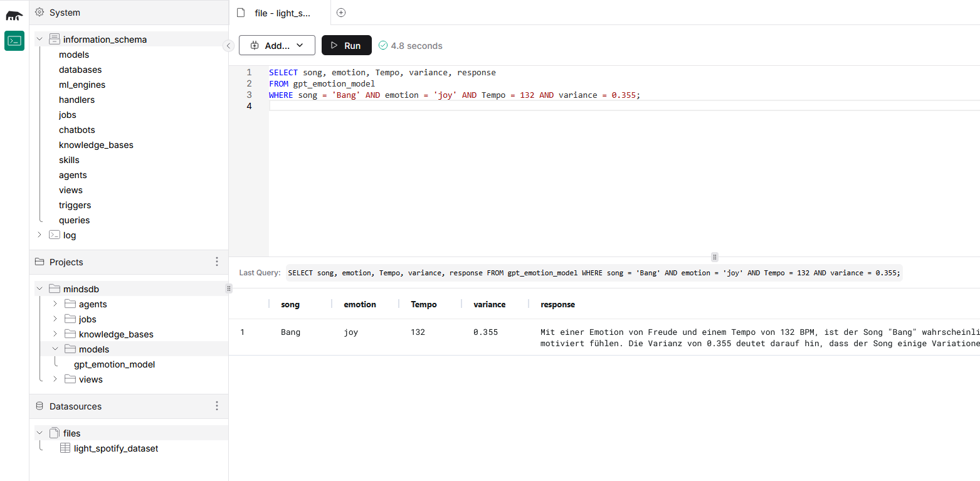
Task: Collapse the left sidebar with arrow button
Action: [x=228, y=46]
